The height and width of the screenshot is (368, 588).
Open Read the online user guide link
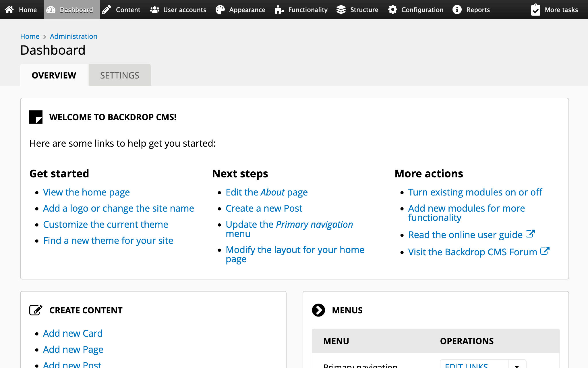[465, 235]
